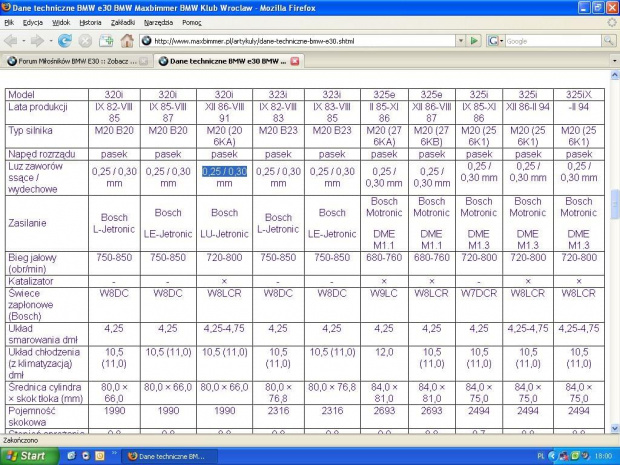Click into the URL address field
Viewport: 620px width, 465px height.
coord(304,41)
